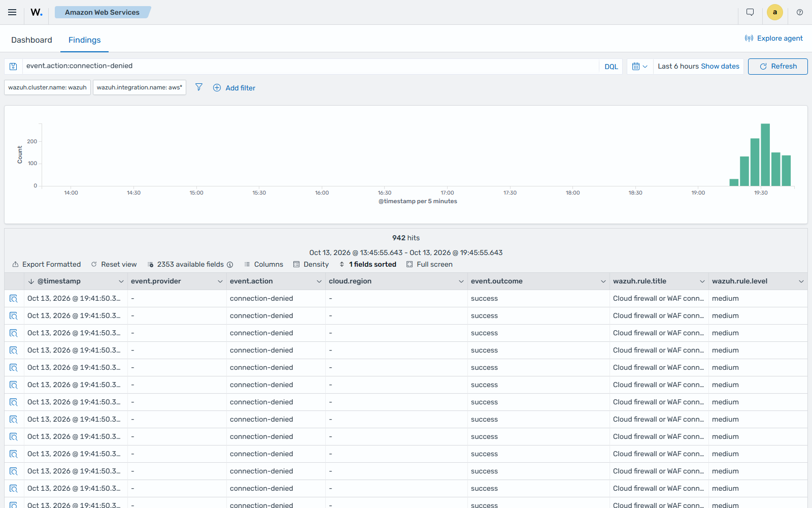Open wazuh.rule.title column header menu
The height and width of the screenshot is (508, 812).
pos(702,281)
